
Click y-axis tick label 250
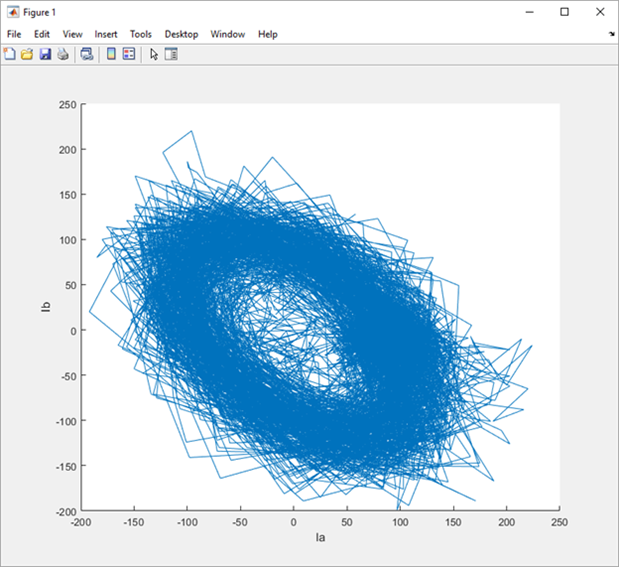point(68,105)
